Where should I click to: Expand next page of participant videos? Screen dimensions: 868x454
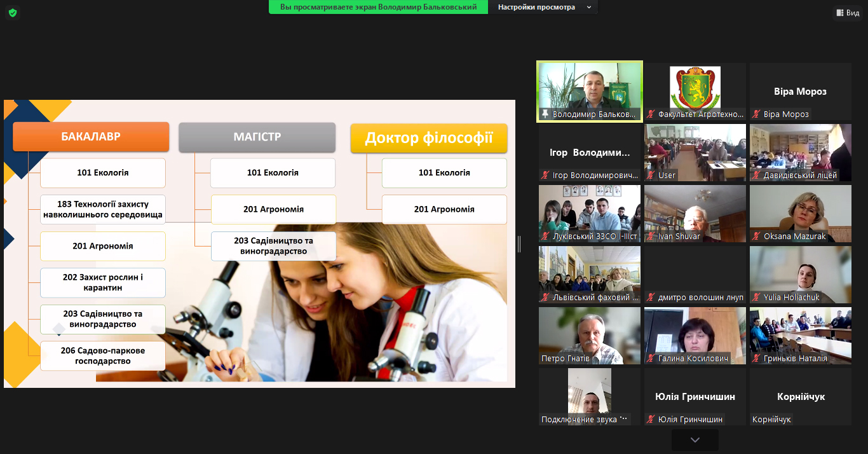pyautogui.click(x=695, y=440)
